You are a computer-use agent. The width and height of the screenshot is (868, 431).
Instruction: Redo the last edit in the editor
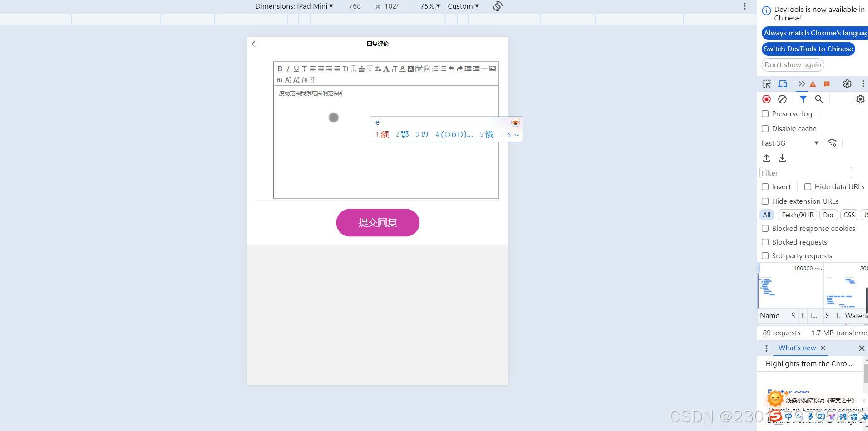click(459, 69)
